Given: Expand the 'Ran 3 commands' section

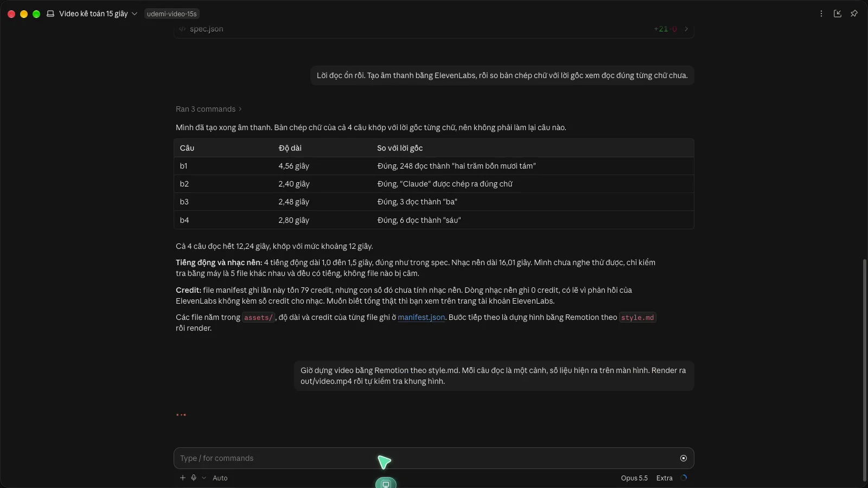Looking at the screenshot, I should [209, 109].
